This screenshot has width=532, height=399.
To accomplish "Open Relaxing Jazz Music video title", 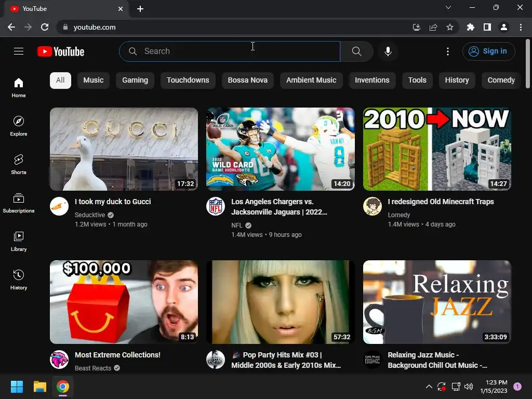I will [x=437, y=360].
